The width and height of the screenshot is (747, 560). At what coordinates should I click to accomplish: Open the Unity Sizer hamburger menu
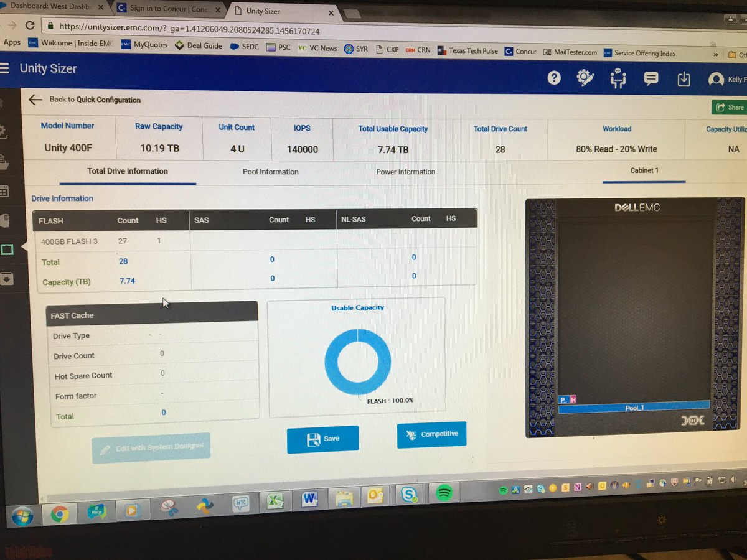click(4, 67)
